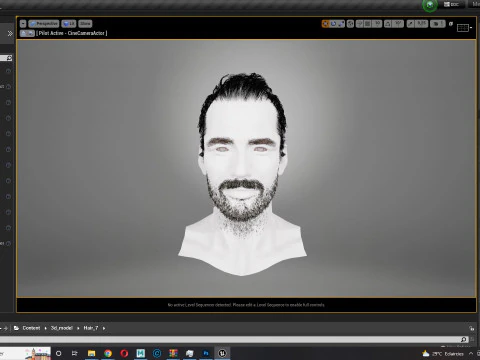Toggle the pilot camera view icon
Image resolution: width=480 pixels, height=360 pixels.
point(31,33)
